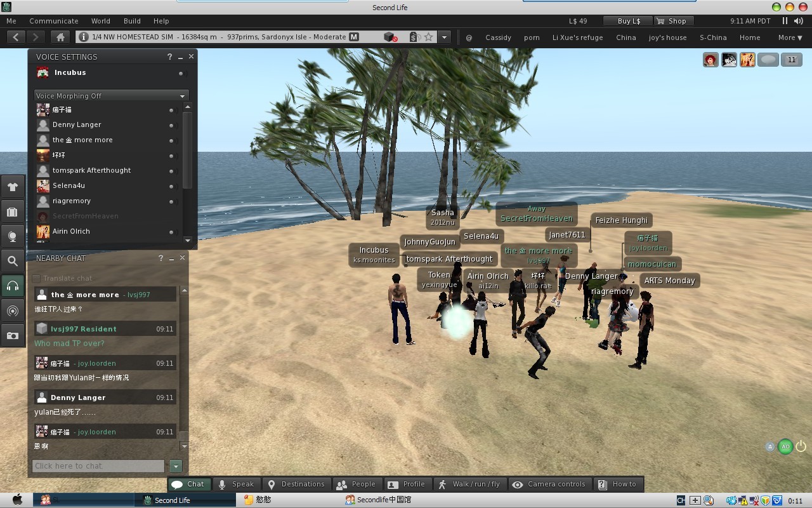Teleport to Li Xue's refuge favorite
This screenshot has width=812, height=508.
pyautogui.click(x=577, y=37)
